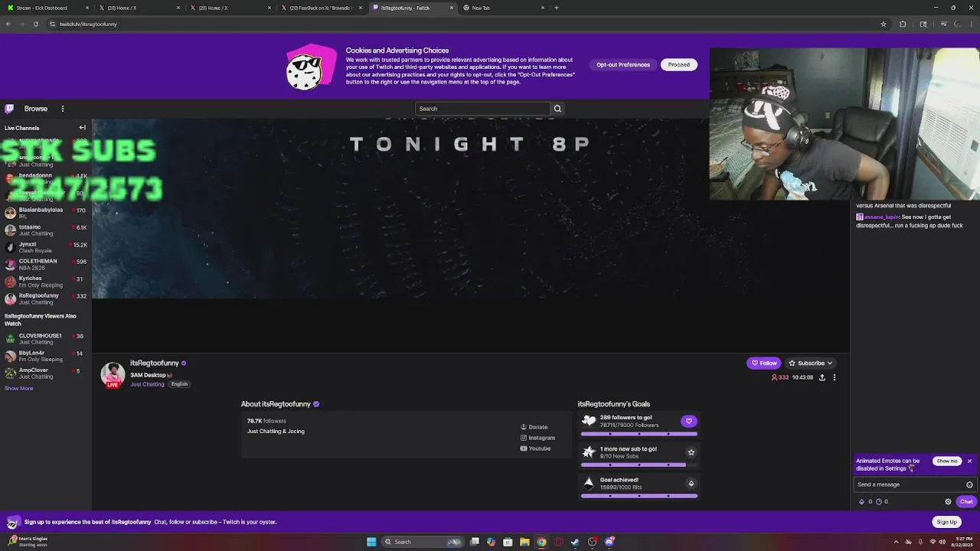Collapse the Live Channels sidebar
The width and height of the screenshot is (980, 551).
[x=83, y=128]
